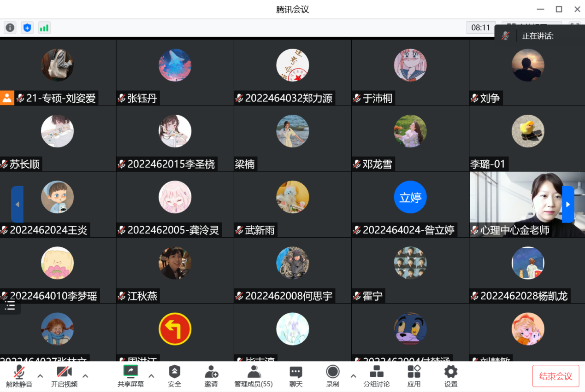Open the Security (安全) toolbar icon
Screen dimensions: 585x392
click(x=174, y=376)
